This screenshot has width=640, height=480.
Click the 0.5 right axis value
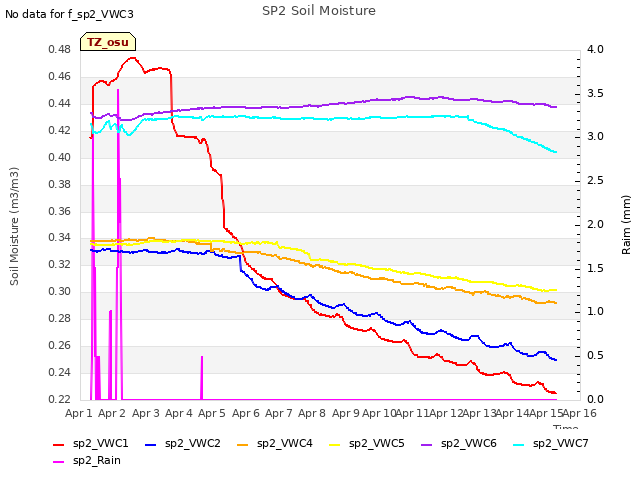[x=595, y=356]
